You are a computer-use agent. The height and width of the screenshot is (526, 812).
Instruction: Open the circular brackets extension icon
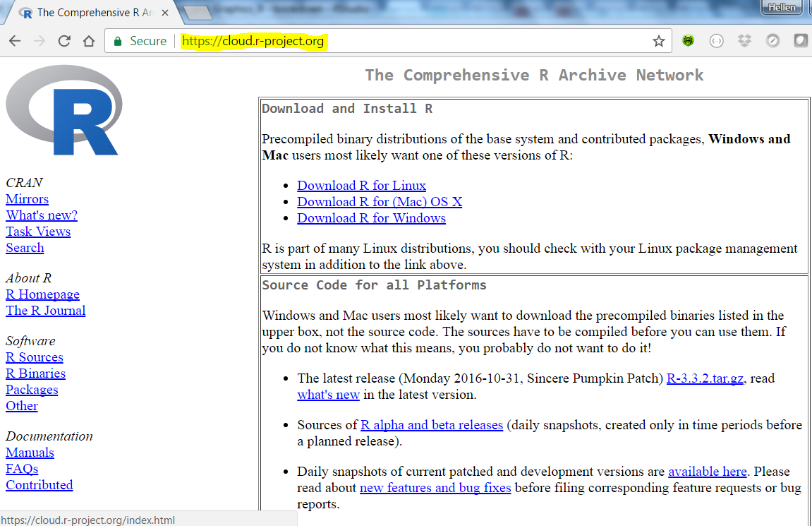(x=716, y=41)
